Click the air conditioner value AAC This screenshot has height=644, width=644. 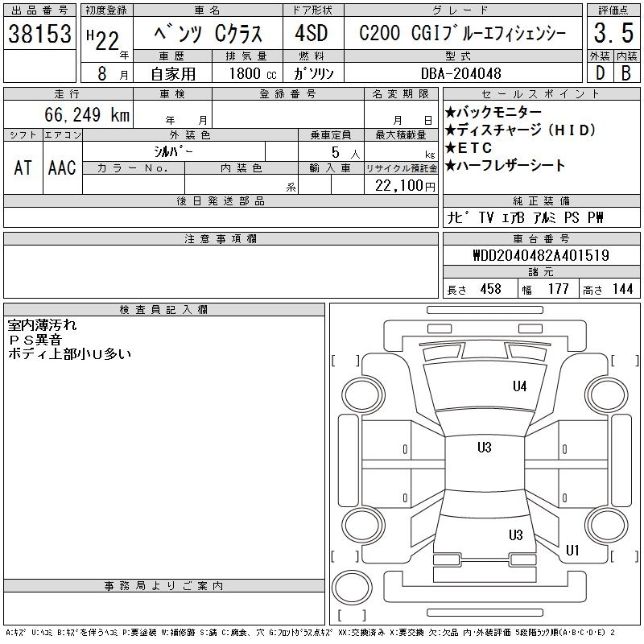62,167
